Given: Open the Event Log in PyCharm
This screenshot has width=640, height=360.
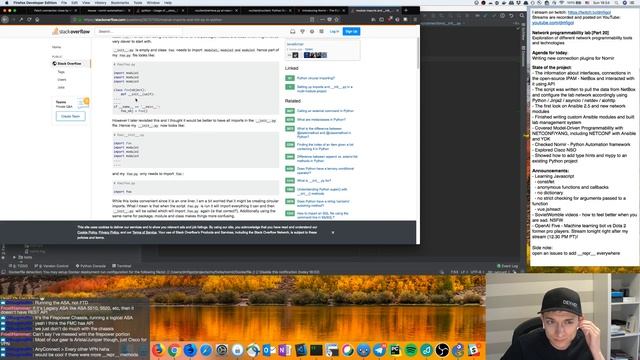Looking at the screenshot, I should coord(507,266).
